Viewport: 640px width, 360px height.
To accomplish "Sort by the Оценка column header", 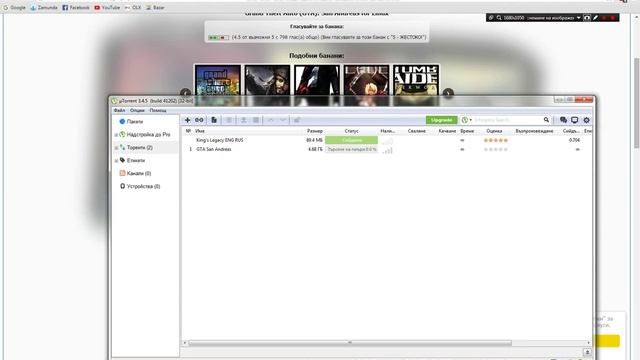I will [494, 131].
